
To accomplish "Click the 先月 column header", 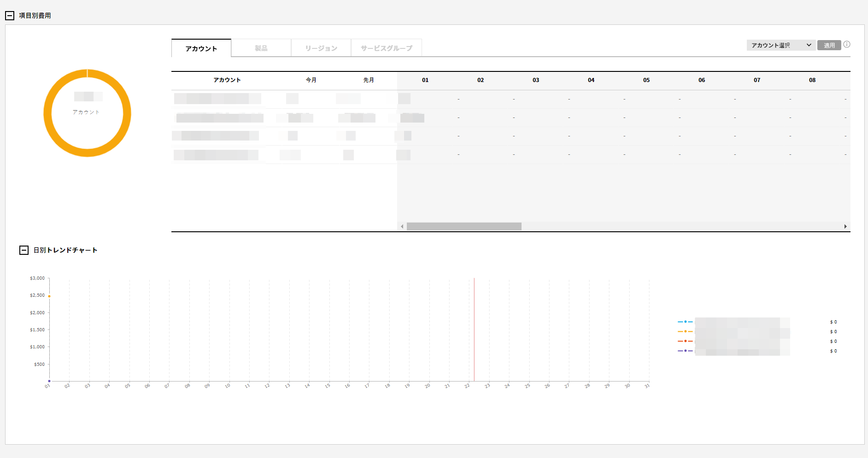I will click(369, 80).
